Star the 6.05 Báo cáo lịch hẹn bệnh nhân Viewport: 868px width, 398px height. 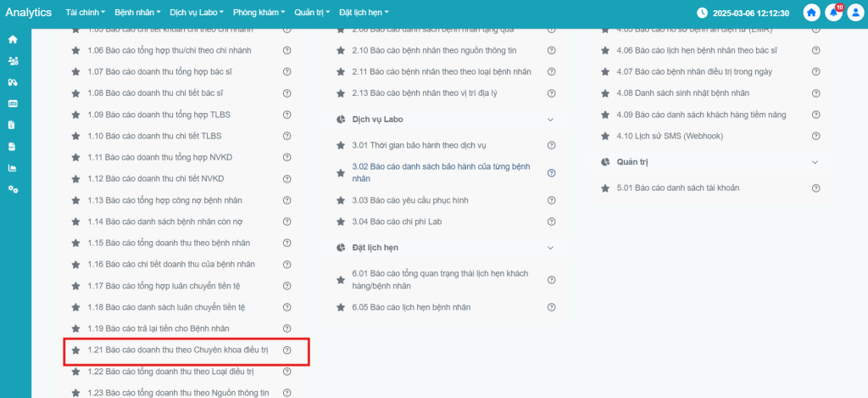(341, 307)
